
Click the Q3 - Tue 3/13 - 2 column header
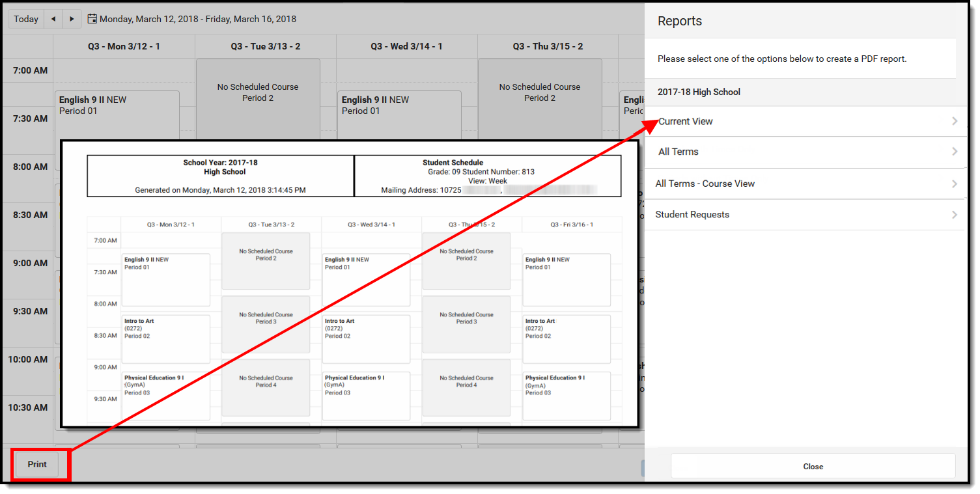tap(266, 46)
